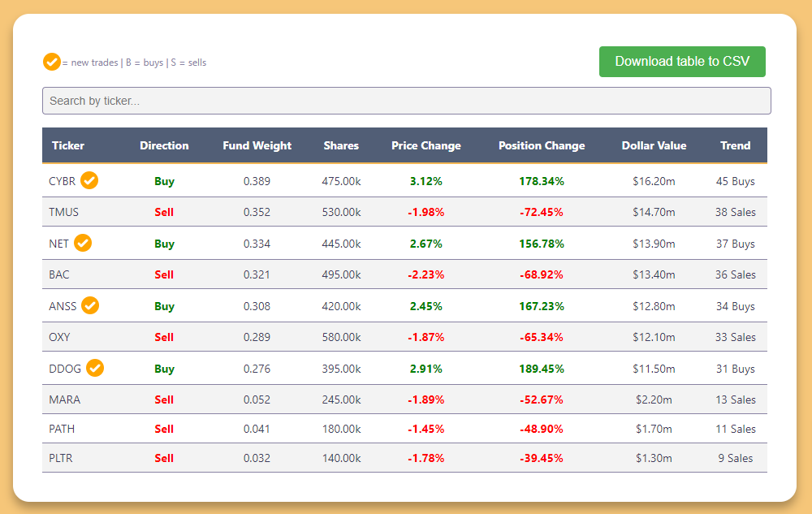Select the MARA ticker cell

pos(65,400)
